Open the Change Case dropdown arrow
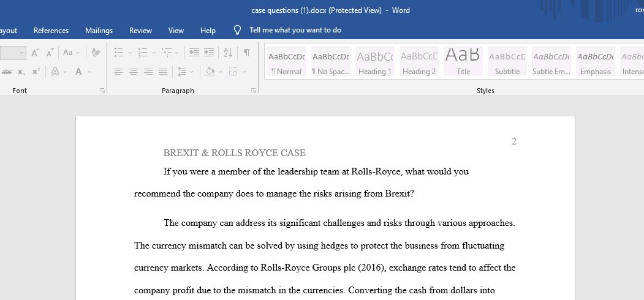 (x=78, y=53)
